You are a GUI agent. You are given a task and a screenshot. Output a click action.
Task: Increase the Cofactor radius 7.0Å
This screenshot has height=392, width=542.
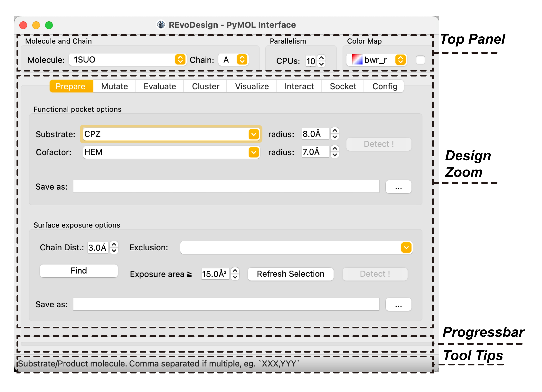coord(335,149)
